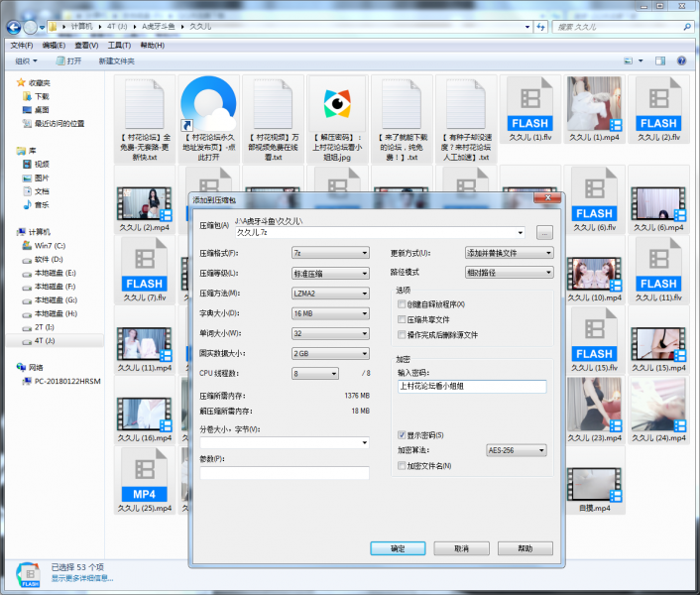Open the 压缩格式 7z dropdown
The height and width of the screenshot is (595, 700).
[x=330, y=253]
